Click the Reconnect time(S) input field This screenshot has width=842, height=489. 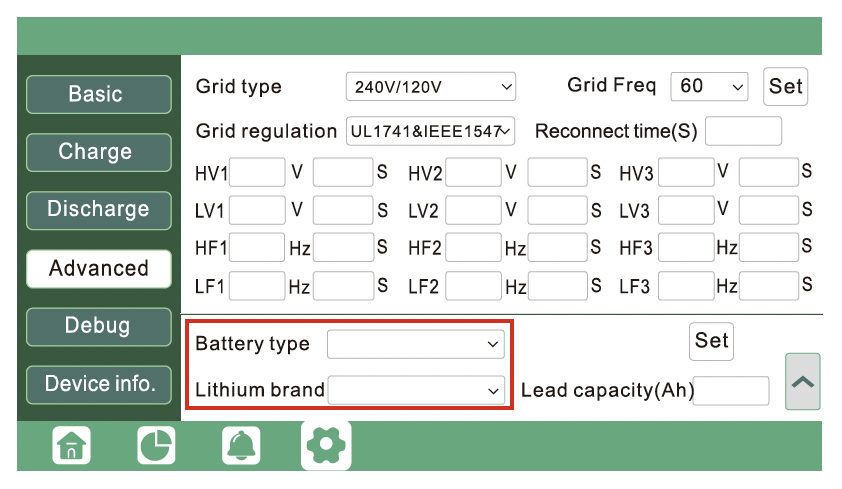tap(743, 131)
